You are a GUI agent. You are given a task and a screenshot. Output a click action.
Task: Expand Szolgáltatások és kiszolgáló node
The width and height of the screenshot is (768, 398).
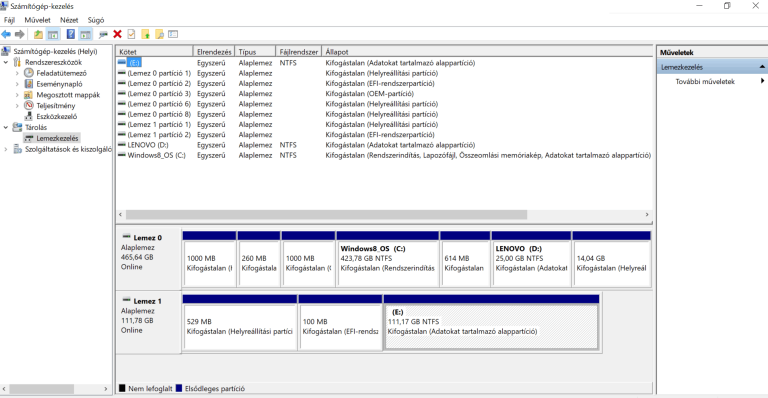click(6, 149)
